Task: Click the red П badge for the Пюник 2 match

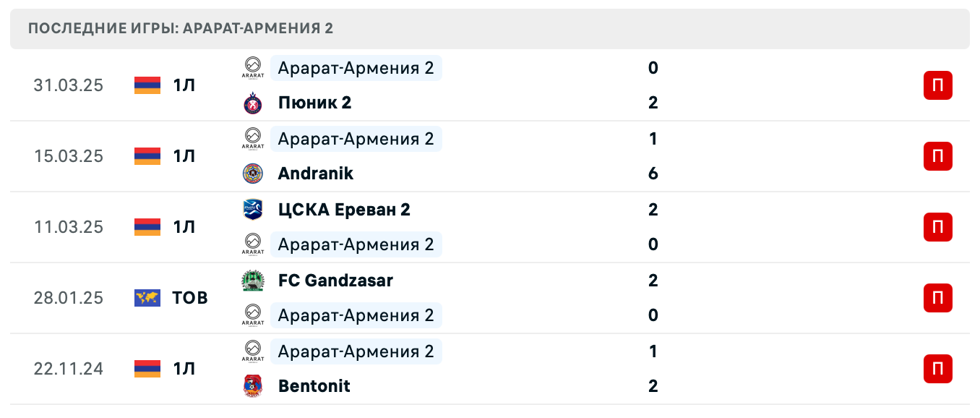Action: pyautogui.click(x=937, y=85)
